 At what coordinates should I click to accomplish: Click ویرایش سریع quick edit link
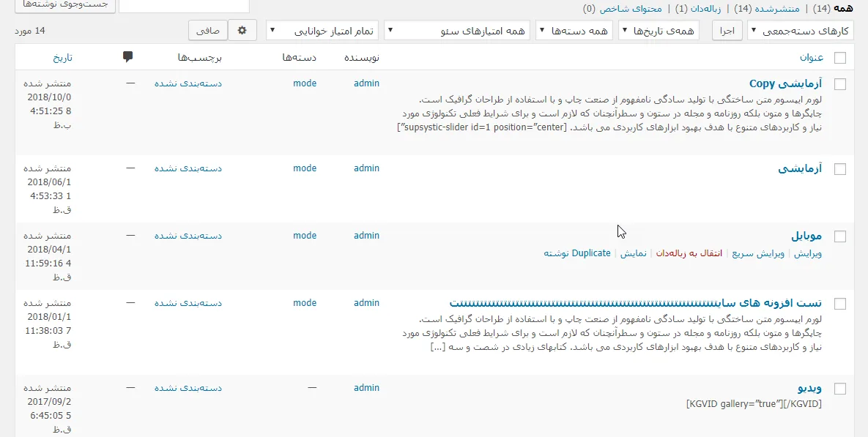[758, 253]
